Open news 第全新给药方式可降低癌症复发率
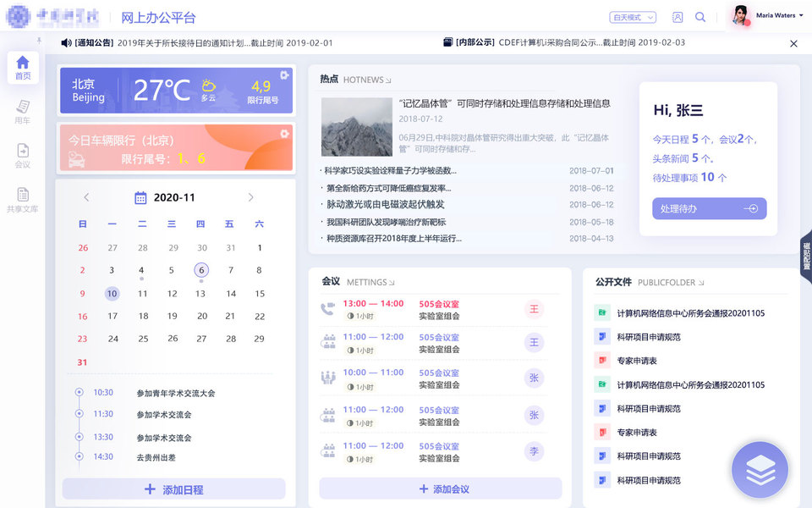Image resolution: width=812 pixels, height=508 pixels. click(x=388, y=188)
